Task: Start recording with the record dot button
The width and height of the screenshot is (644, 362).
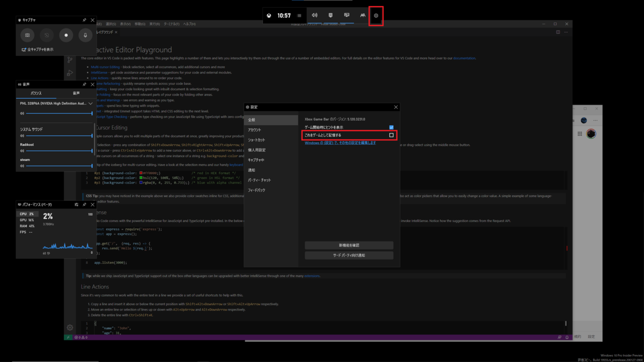Action: [66, 35]
